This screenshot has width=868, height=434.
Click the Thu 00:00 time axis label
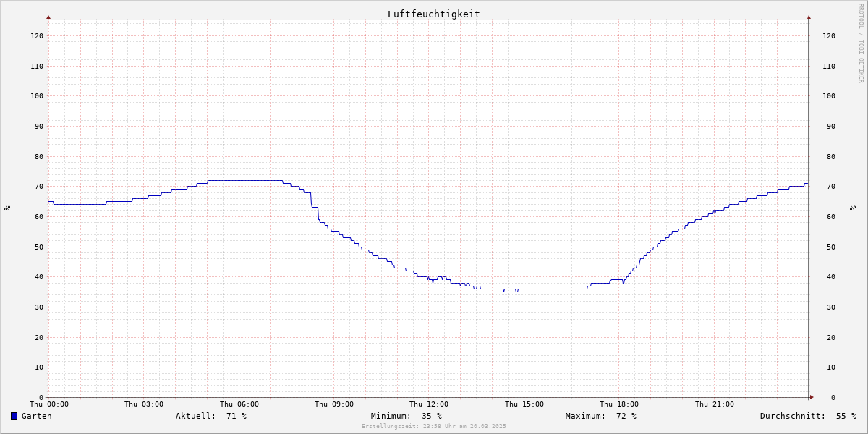[x=49, y=404]
